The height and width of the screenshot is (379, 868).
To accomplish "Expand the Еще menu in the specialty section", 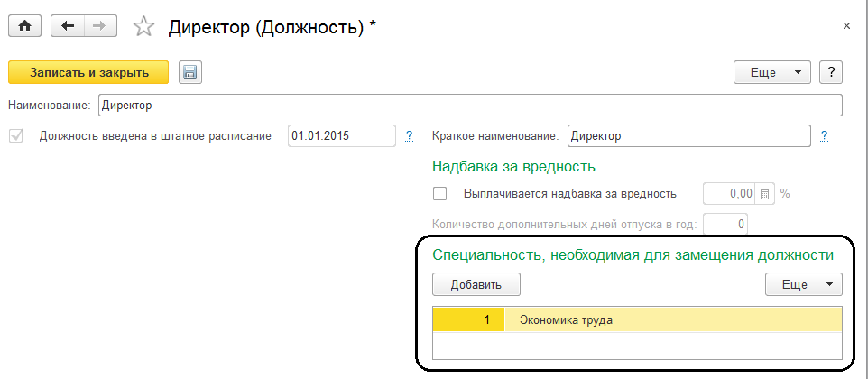I will point(803,284).
